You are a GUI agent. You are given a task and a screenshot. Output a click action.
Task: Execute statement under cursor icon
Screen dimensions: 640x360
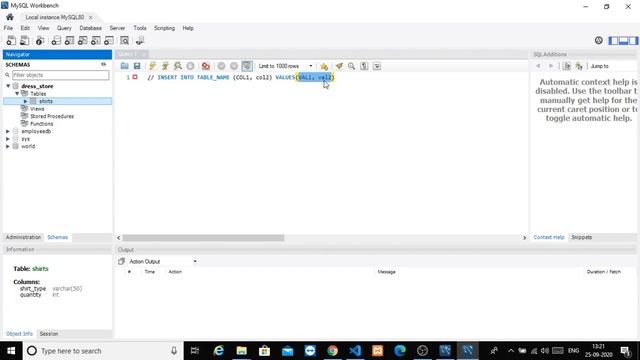click(x=165, y=66)
